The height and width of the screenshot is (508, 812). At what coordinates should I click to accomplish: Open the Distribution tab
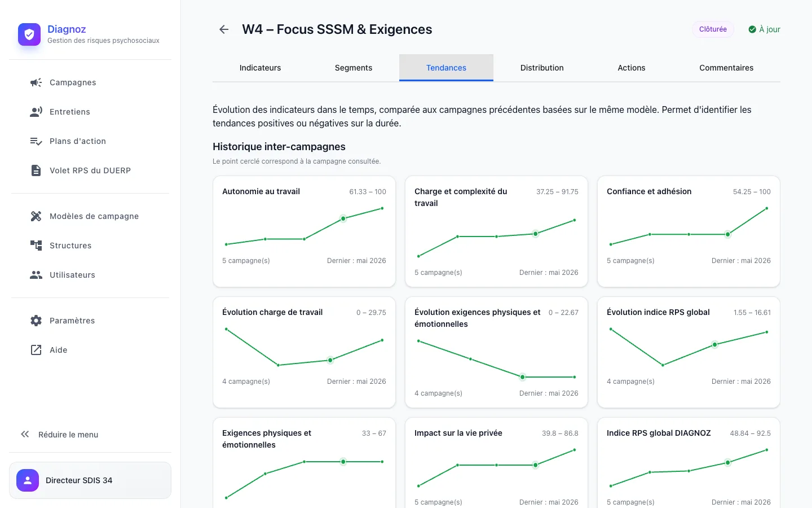click(542, 68)
